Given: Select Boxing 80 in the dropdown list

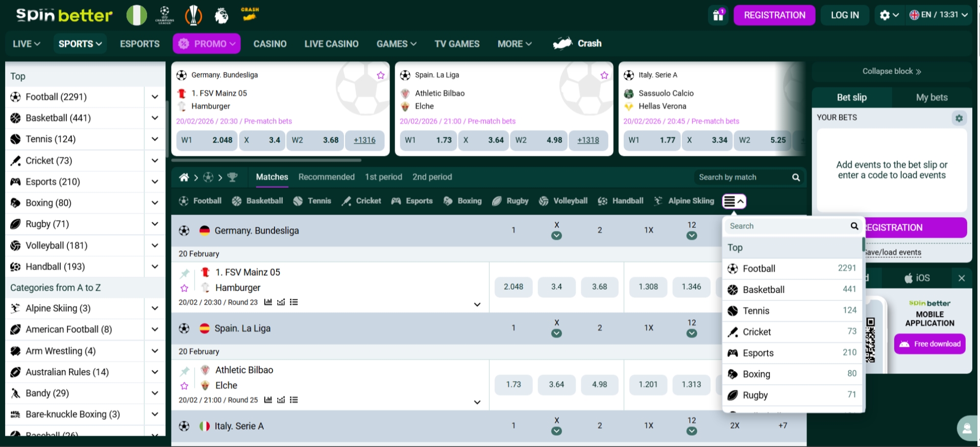Looking at the screenshot, I should (x=792, y=374).
